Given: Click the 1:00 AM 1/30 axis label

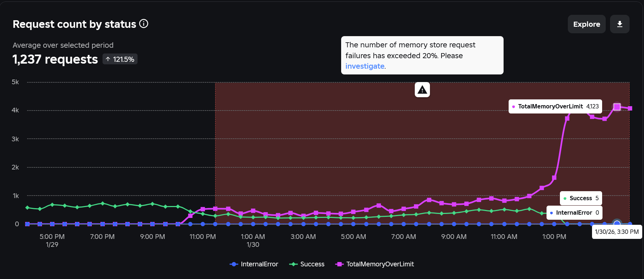Looking at the screenshot, I should click(253, 241).
